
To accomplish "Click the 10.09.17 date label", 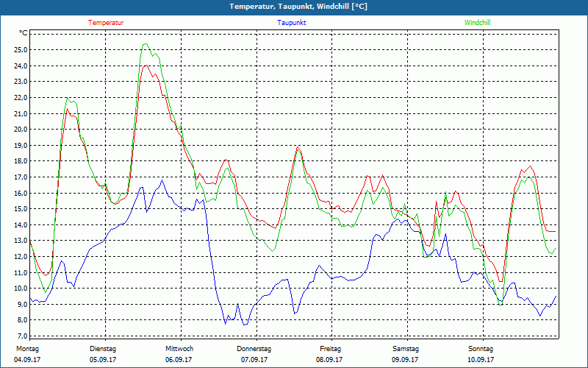I will point(481,360).
